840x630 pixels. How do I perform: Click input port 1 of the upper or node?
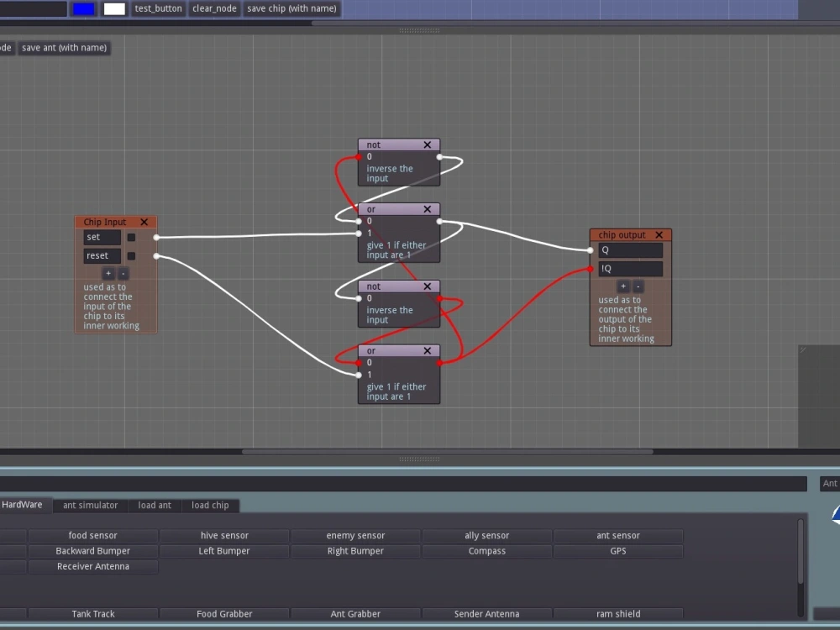pos(359,234)
